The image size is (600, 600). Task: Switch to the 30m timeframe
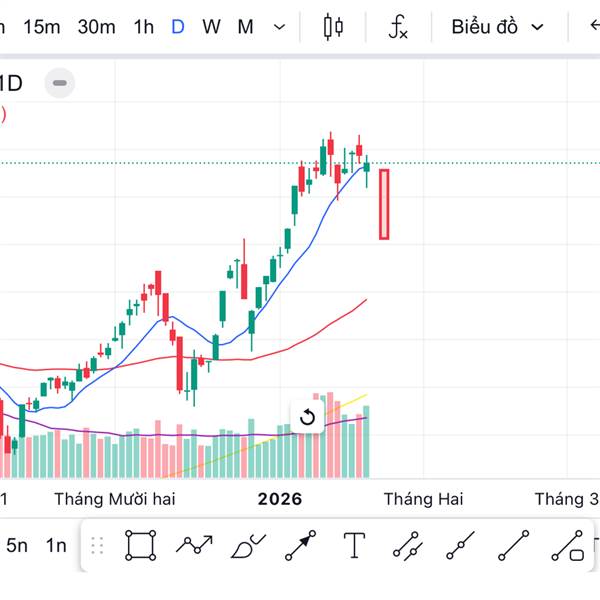96,27
